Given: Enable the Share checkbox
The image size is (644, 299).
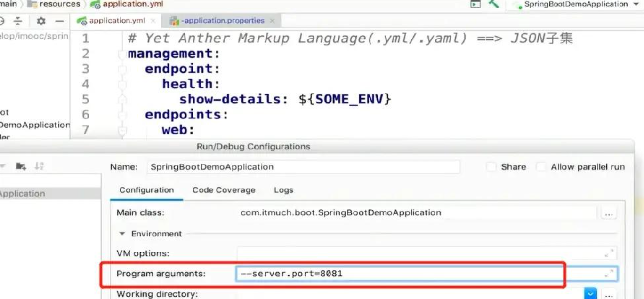Looking at the screenshot, I should [x=491, y=167].
